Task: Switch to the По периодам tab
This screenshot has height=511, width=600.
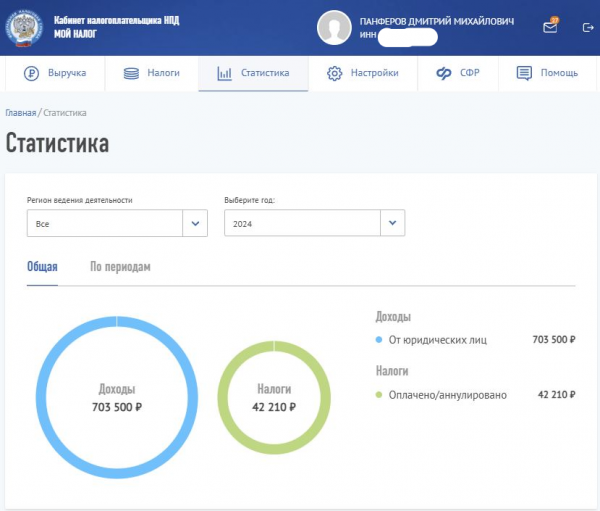Action: tap(120, 267)
